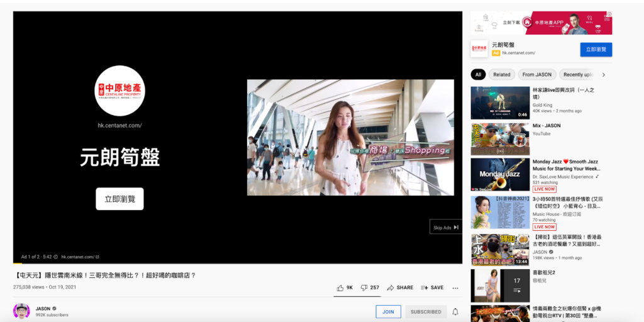Viewport: 644px width, 322px height.
Task: Click the dislike thumbs-down icon
Action: pos(364,288)
